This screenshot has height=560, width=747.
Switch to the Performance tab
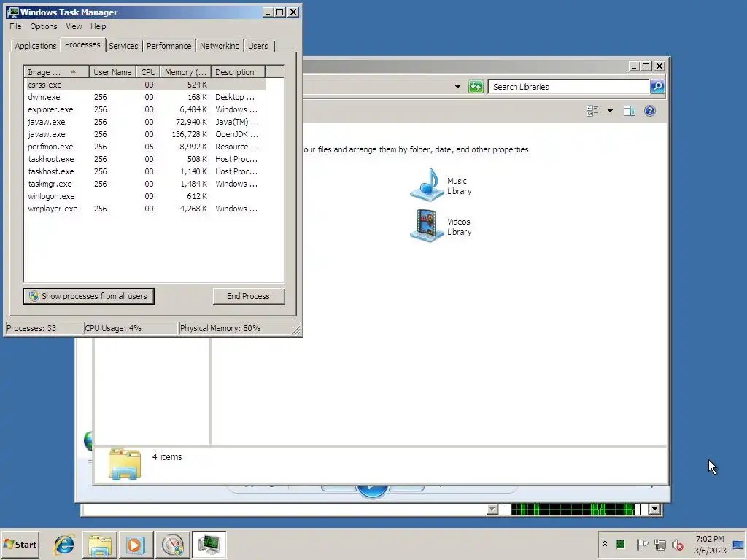[x=169, y=46]
